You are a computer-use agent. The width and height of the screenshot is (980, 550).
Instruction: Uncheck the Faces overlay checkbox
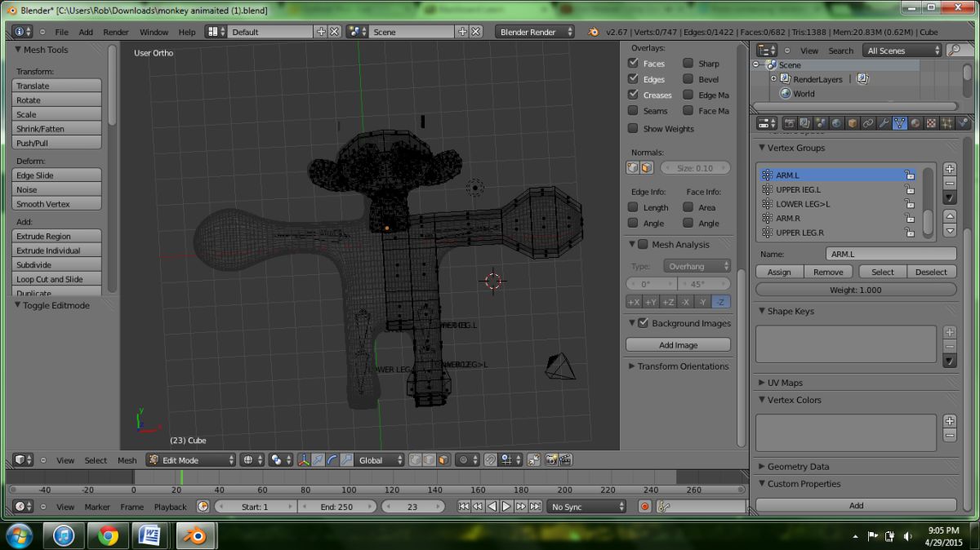(x=633, y=63)
